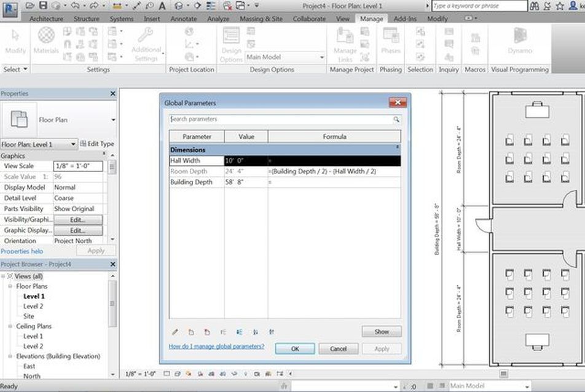Viewport: 585px width, 392px height.
Task: Click the Redo arrow icon
Action: (95, 6)
